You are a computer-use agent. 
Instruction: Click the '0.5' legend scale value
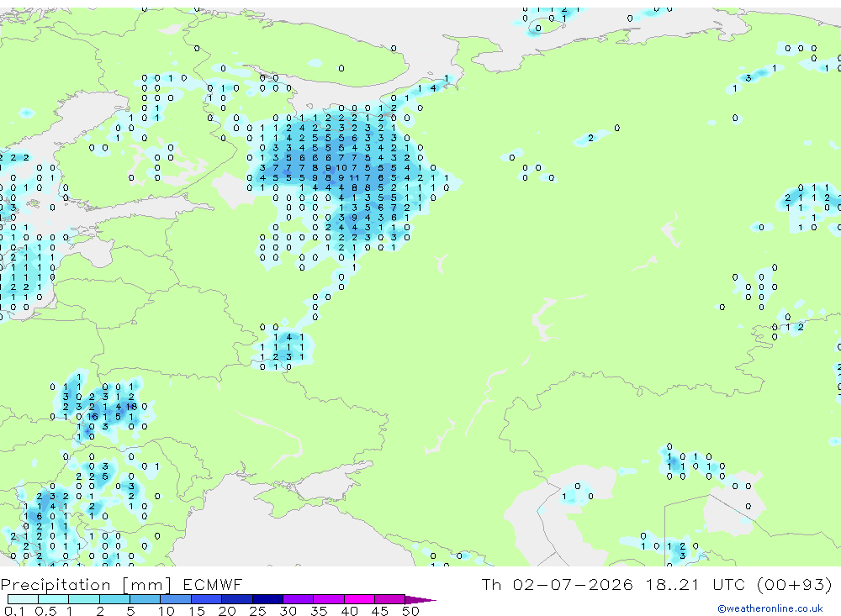(x=45, y=611)
